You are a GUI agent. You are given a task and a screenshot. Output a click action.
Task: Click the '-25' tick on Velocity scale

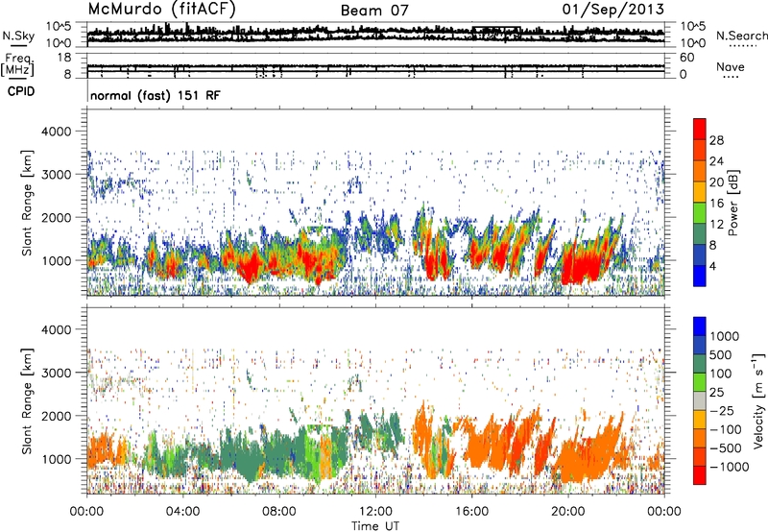(722, 410)
